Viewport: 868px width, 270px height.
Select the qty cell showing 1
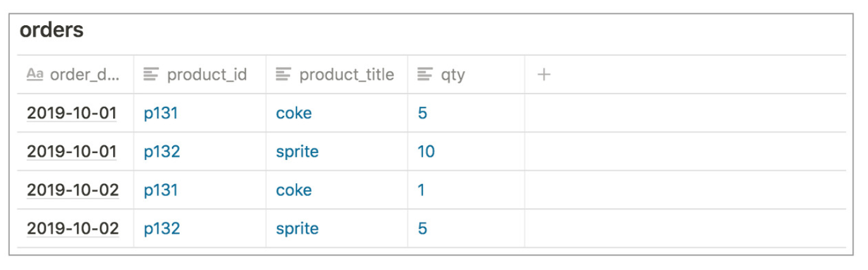click(x=466, y=190)
